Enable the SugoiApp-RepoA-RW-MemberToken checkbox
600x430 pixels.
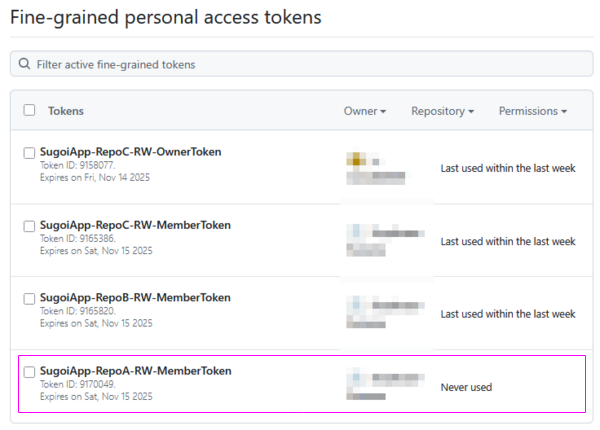(x=29, y=372)
